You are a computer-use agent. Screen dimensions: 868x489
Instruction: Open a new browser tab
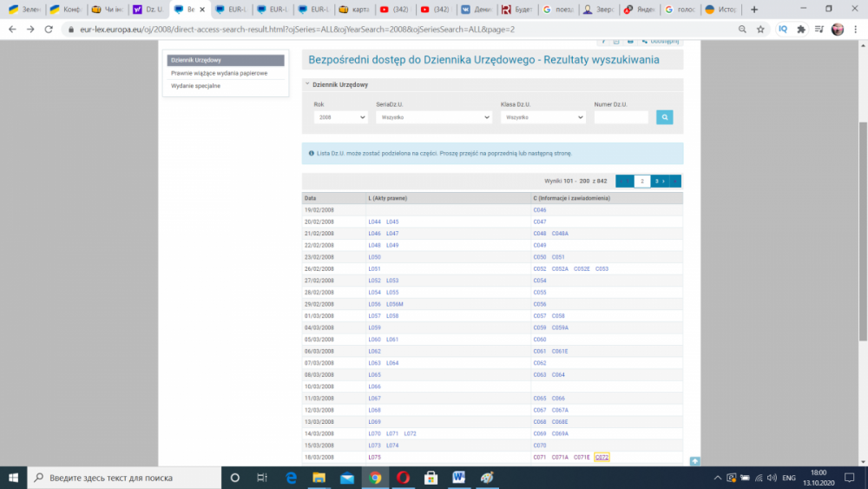pos(753,9)
